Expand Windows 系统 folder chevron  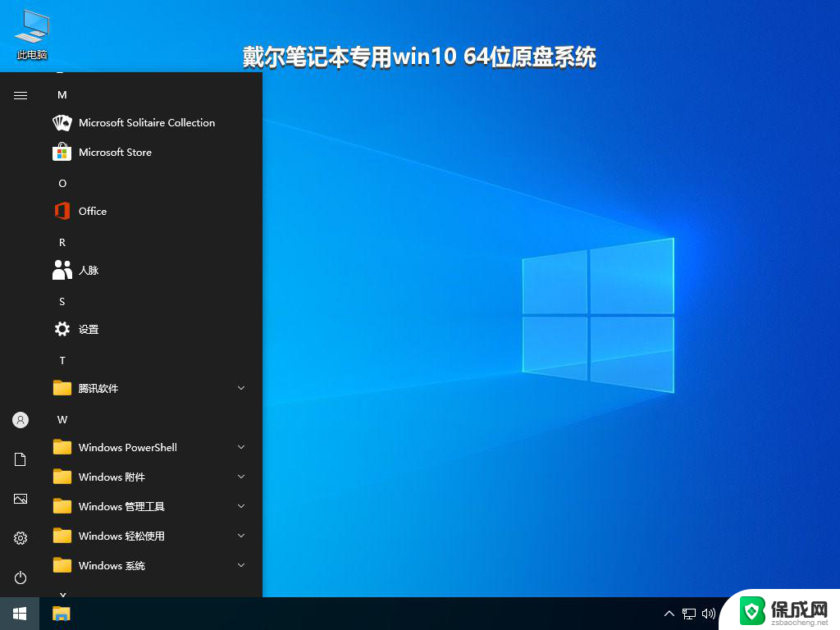point(241,564)
